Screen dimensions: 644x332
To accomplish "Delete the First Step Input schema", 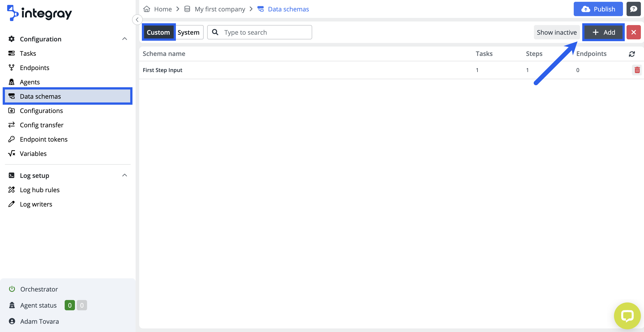I will click(637, 70).
